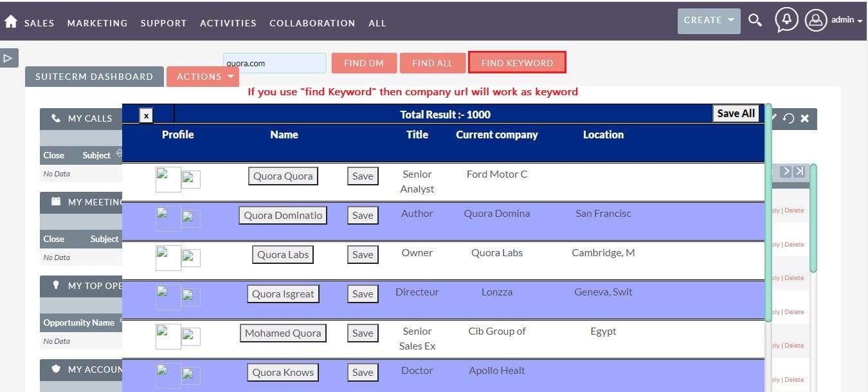The height and width of the screenshot is (392, 868).
Task: Sort My Calls by the Subject arrows
Action: [118, 154]
